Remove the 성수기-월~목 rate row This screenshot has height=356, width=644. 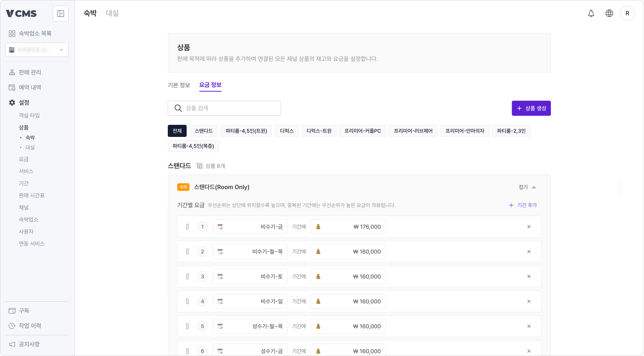529,326
